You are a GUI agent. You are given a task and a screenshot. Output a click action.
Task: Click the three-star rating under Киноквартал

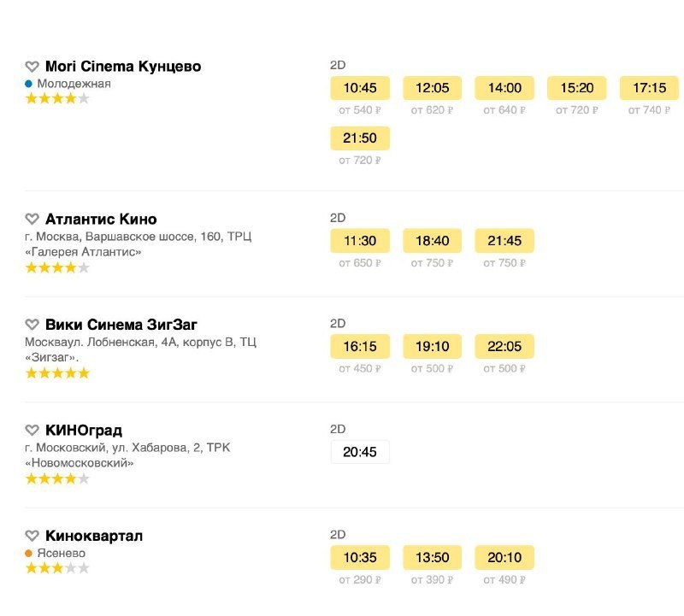(x=57, y=568)
